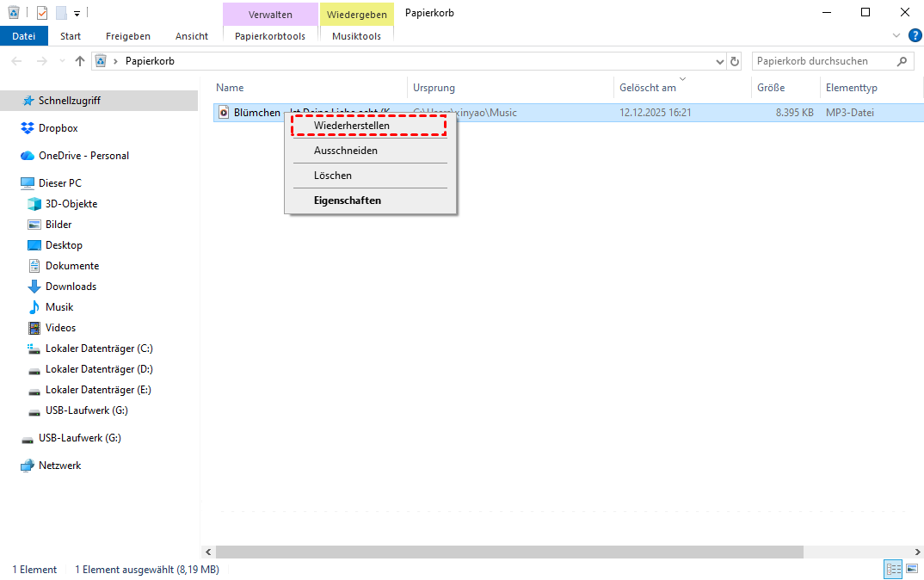The image size is (924, 580).
Task: Open the Papierkorbtools ribbon tab
Action: click(270, 36)
